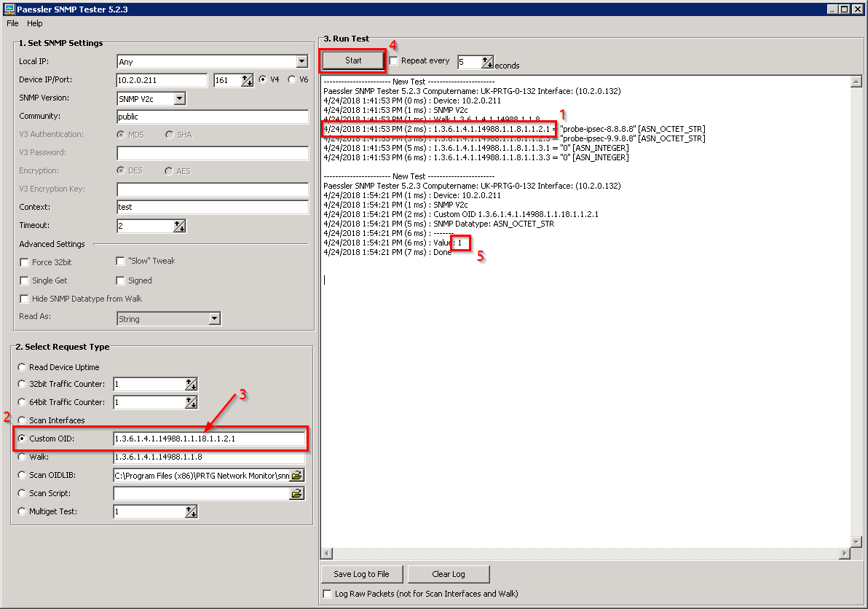Viewport: 868px width, 609px height.
Task: Open the SNMP Version dropdown
Action: (179, 98)
